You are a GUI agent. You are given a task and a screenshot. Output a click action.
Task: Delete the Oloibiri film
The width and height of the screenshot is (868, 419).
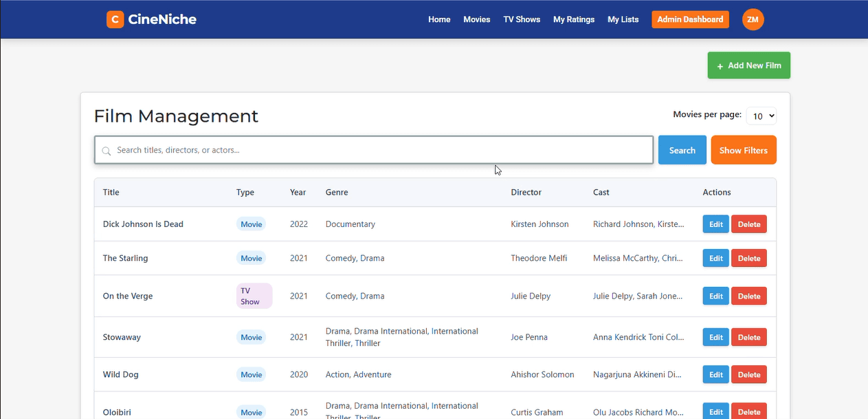click(749, 411)
